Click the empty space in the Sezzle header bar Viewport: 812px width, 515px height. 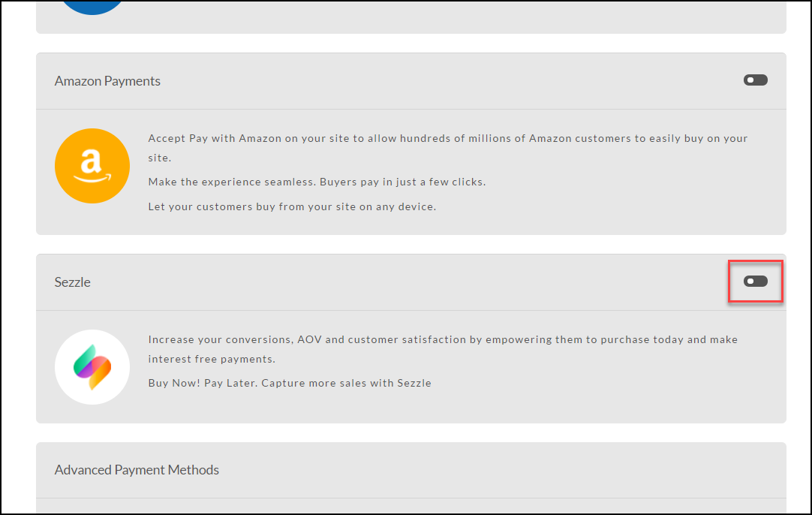pyautogui.click(x=409, y=282)
